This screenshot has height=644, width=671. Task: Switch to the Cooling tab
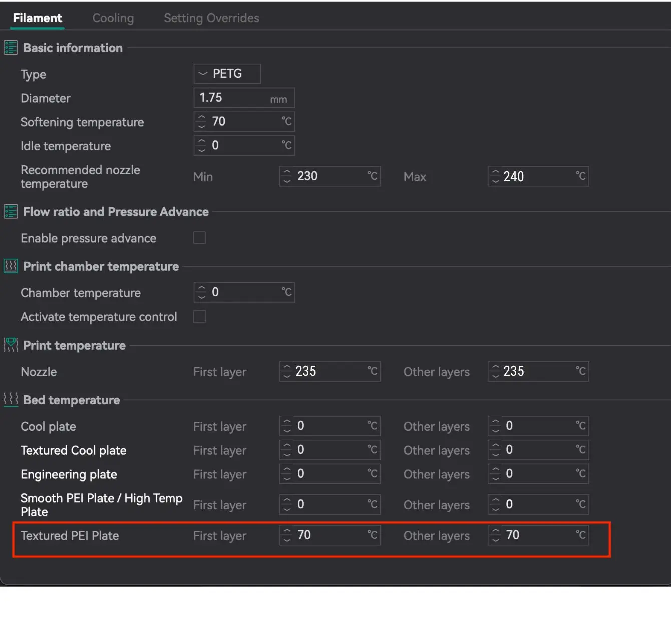coord(113,18)
